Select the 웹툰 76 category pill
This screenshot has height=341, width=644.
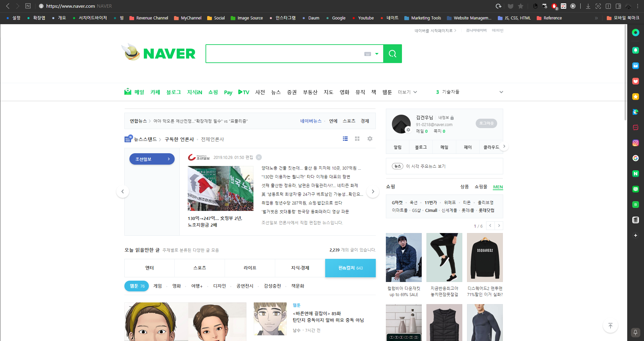point(137,286)
